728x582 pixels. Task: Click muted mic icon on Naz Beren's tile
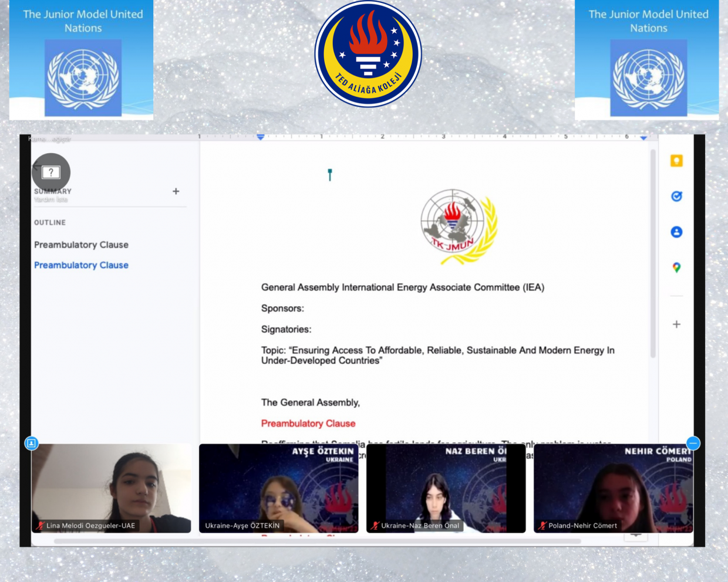pos(375,526)
